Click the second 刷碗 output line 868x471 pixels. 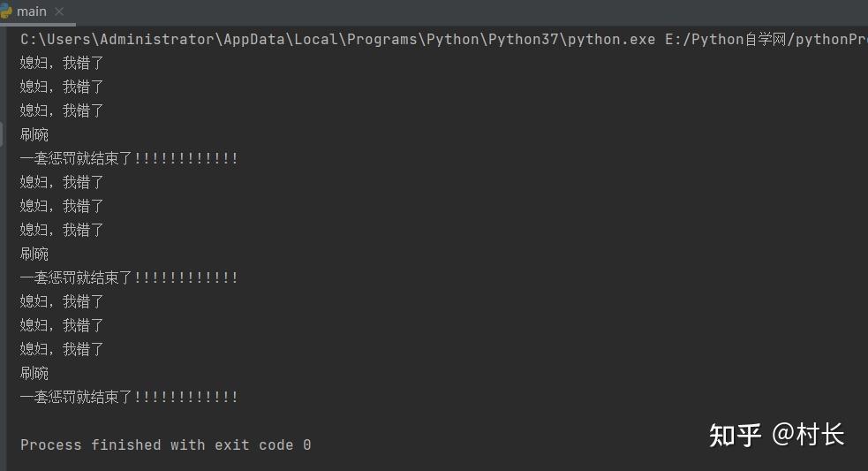point(34,254)
